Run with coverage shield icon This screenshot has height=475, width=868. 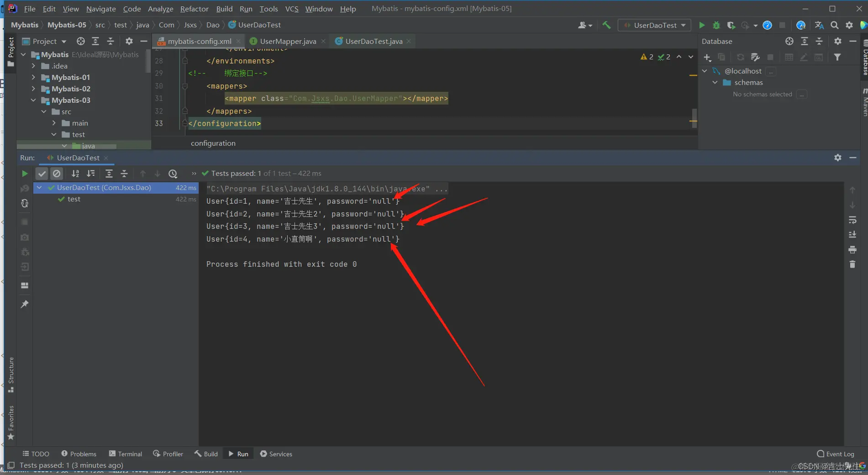[731, 25]
